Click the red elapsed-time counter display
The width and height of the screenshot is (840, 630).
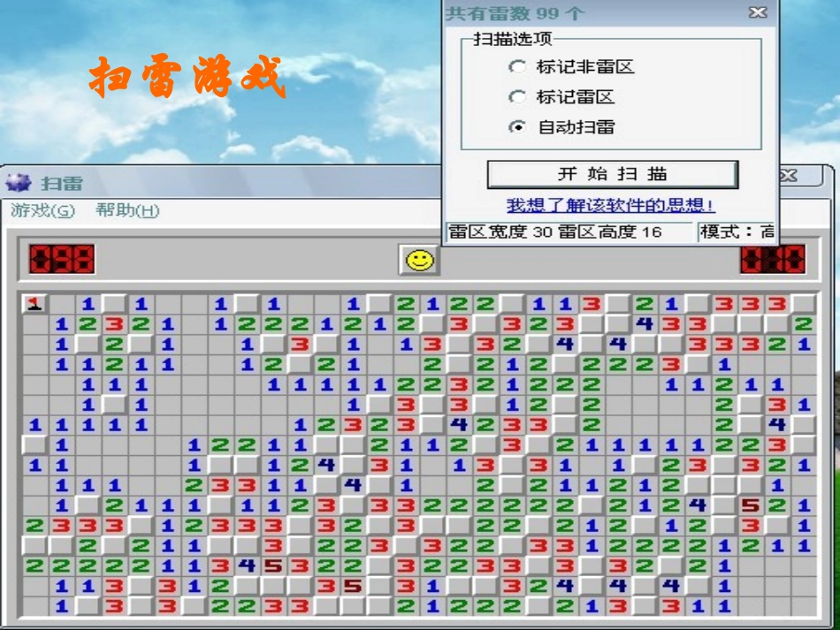tap(773, 259)
